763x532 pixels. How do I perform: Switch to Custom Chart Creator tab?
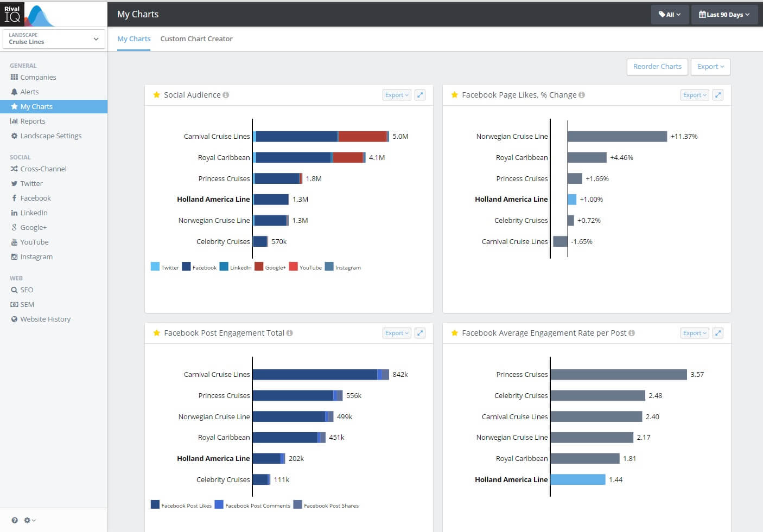click(x=196, y=39)
